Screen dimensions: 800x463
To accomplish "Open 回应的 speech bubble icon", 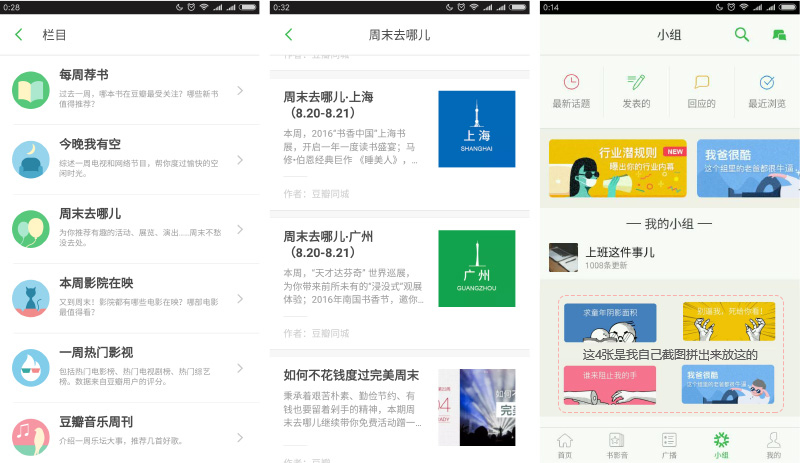I will (x=702, y=82).
